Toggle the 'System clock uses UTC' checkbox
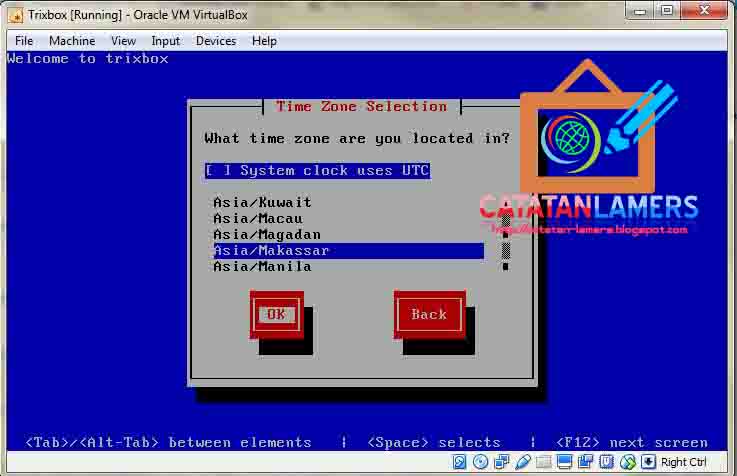The image size is (737, 476). tap(318, 170)
